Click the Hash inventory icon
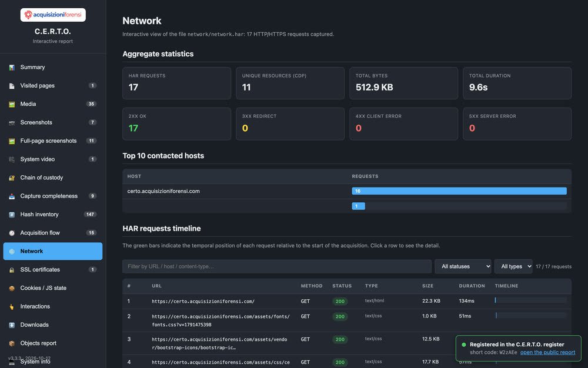The height and width of the screenshot is (368, 588). click(12, 215)
